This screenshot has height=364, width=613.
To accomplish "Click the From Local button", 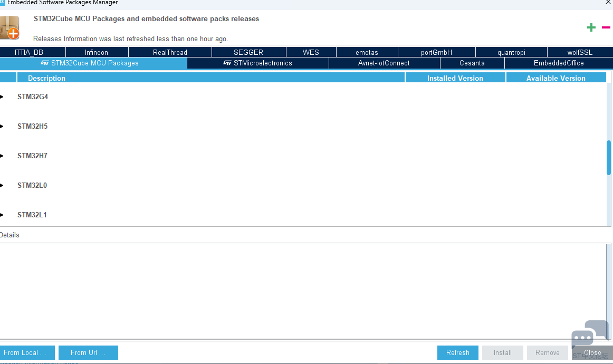I will [x=27, y=353].
